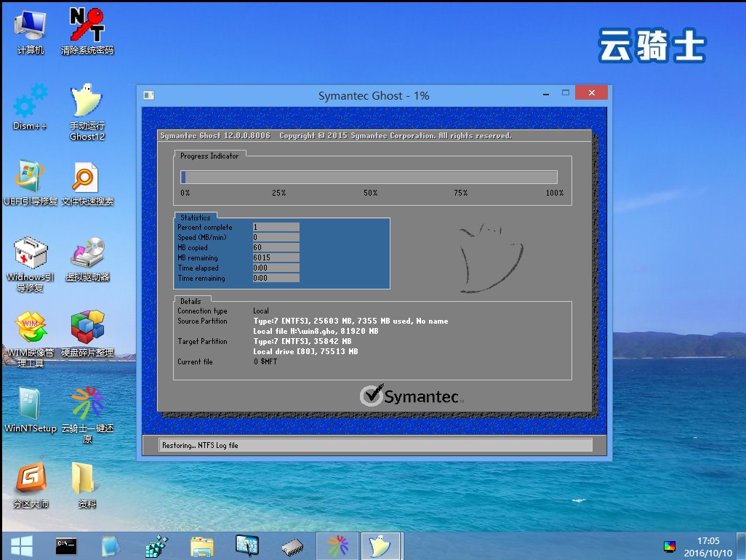Screen dimensions: 746x560
Task: Maximize the Symantec Ghost window
Action: pos(565,93)
